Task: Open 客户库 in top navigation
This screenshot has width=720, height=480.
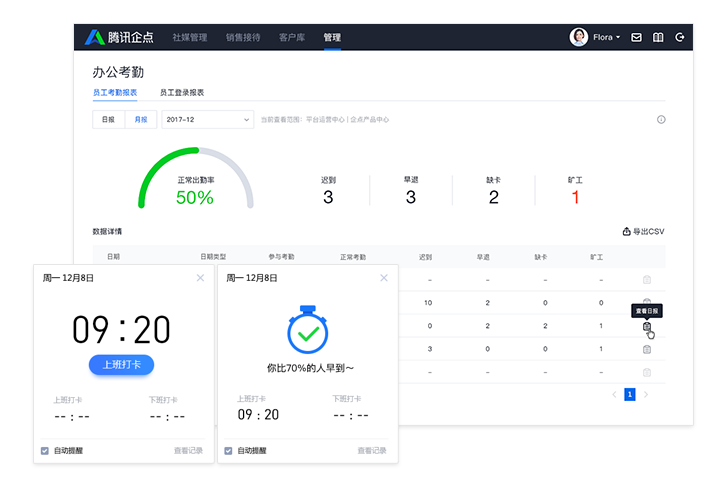Action: pos(292,37)
